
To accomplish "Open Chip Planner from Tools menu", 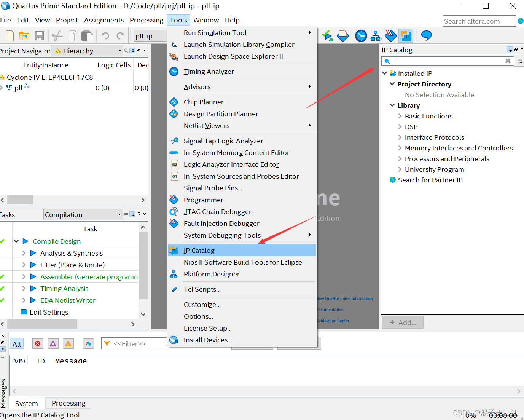I will click(x=242, y=102).
